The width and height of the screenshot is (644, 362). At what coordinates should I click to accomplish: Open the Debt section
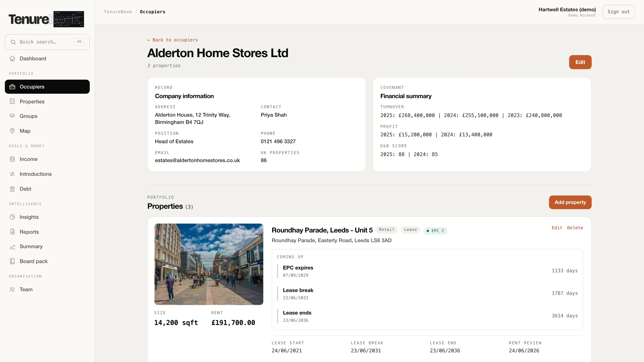pyautogui.click(x=47, y=189)
